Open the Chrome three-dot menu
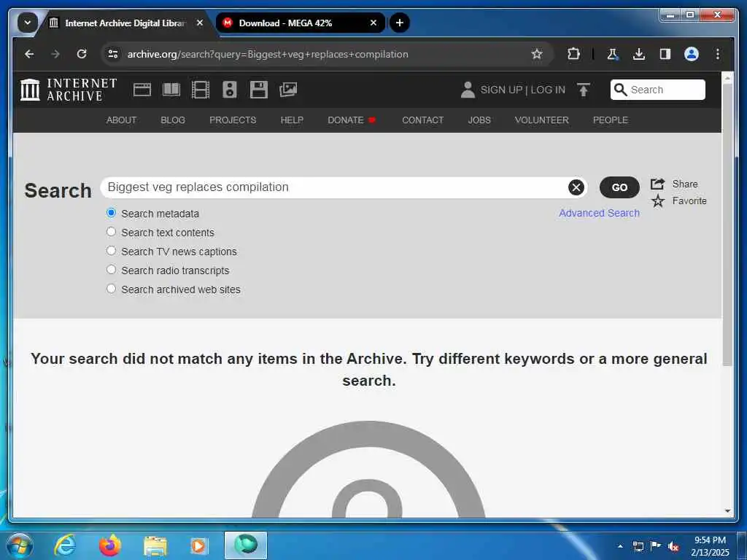747x560 pixels. (718, 54)
